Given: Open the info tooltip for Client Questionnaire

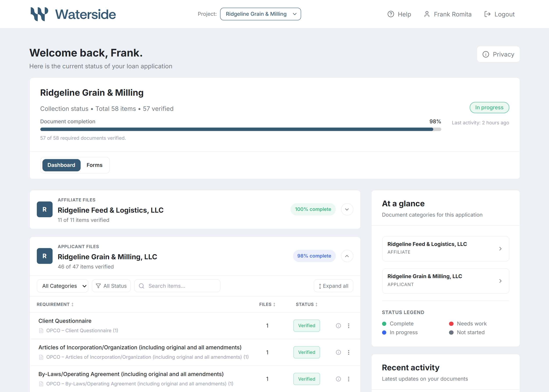Looking at the screenshot, I should pyautogui.click(x=338, y=326).
